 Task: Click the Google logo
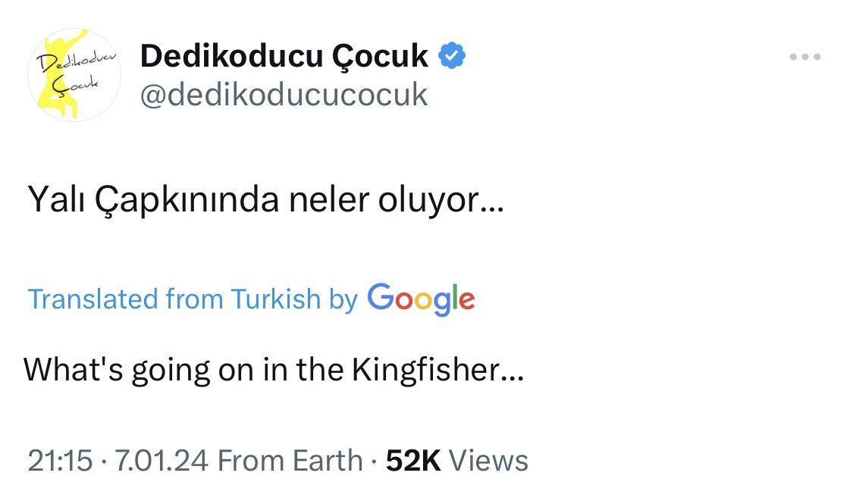coord(421,299)
